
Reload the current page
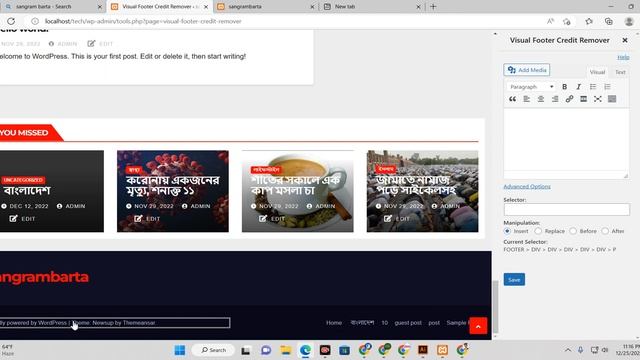[11, 21]
